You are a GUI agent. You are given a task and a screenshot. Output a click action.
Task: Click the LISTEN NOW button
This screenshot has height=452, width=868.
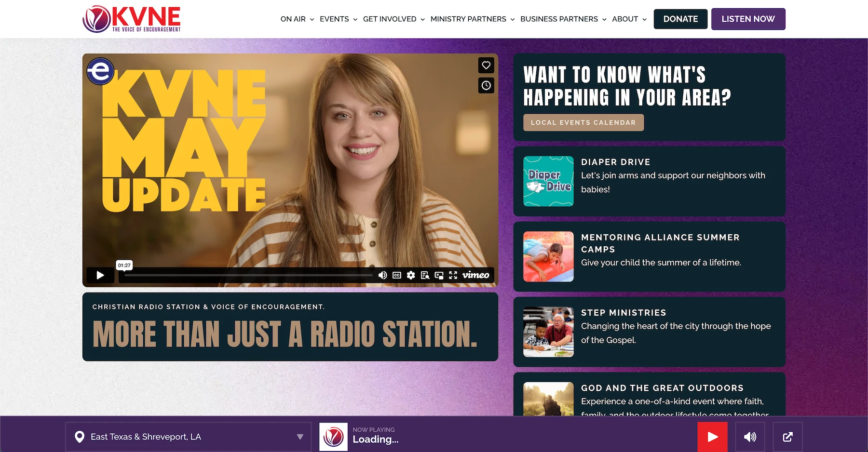click(x=748, y=19)
